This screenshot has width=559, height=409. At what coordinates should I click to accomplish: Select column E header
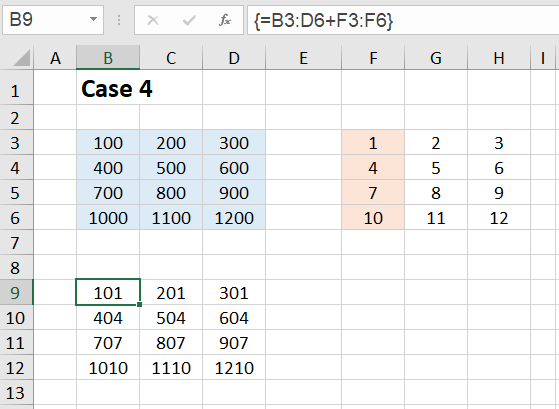click(x=303, y=58)
